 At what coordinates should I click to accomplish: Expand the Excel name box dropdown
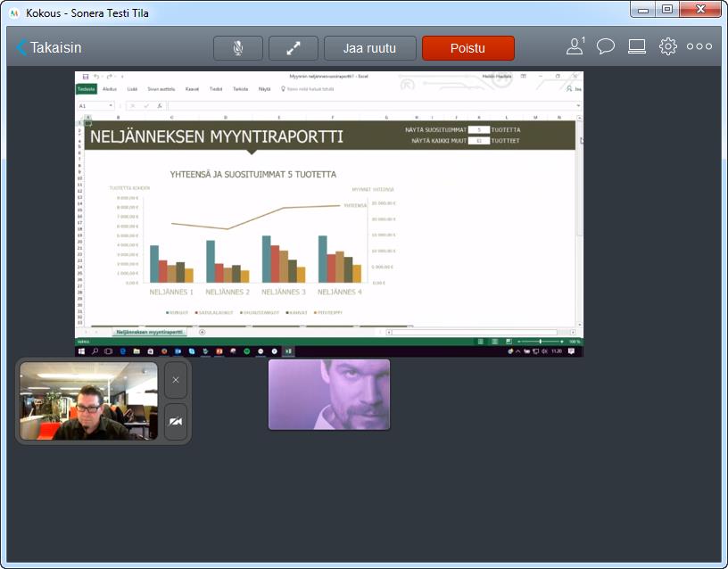tap(111, 106)
